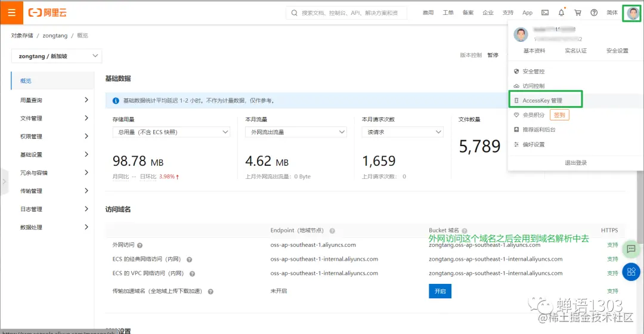Viewport: 644px width, 334px height.
Task: Open the help question mark icon
Action: (594, 13)
